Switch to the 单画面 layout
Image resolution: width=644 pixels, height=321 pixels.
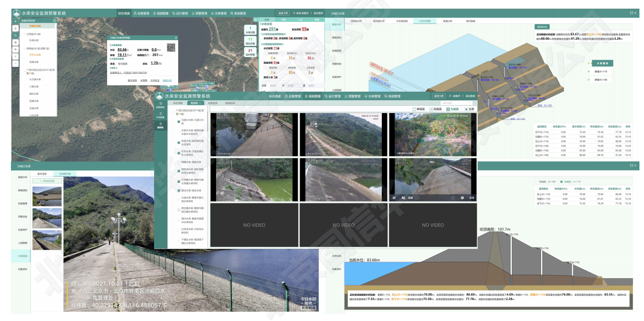418,109
